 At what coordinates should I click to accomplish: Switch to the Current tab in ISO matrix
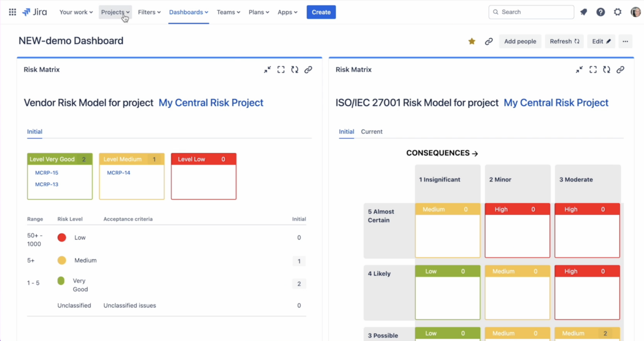[371, 131]
